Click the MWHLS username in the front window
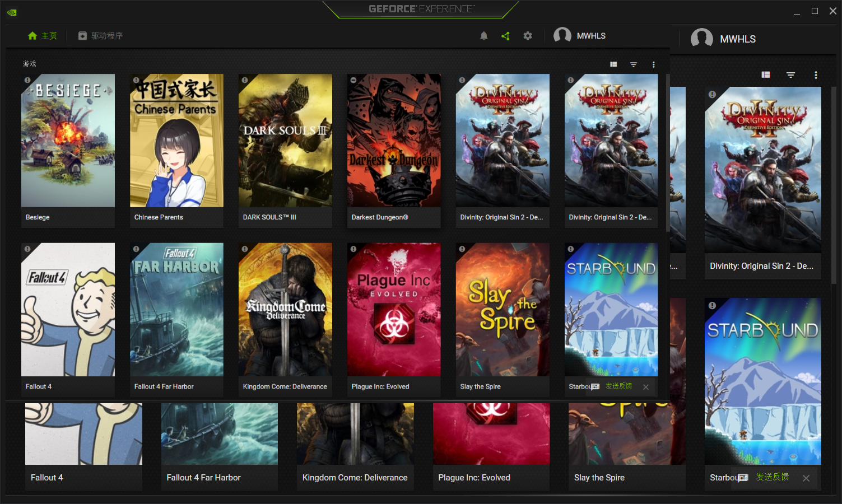842x504 pixels. [x=591, y=36]
